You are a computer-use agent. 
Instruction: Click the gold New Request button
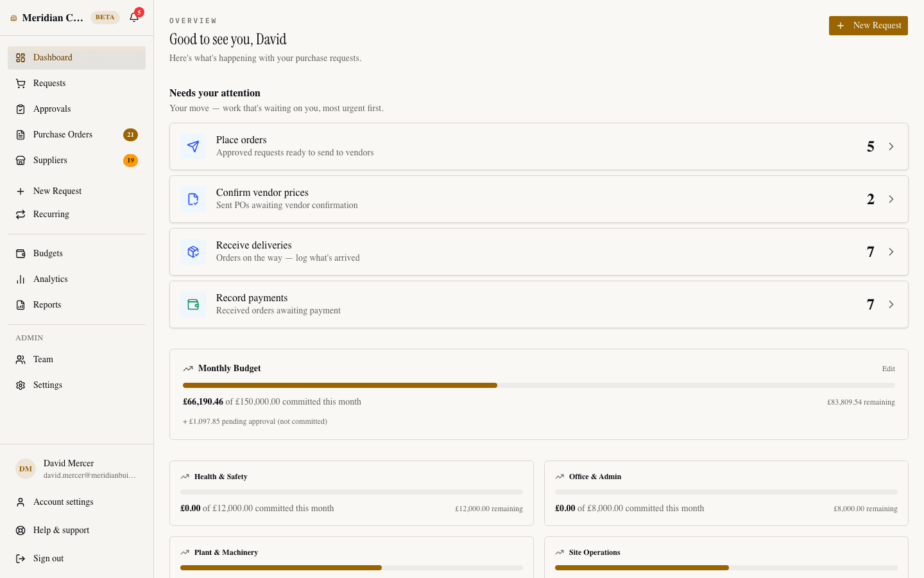[868, 26]
